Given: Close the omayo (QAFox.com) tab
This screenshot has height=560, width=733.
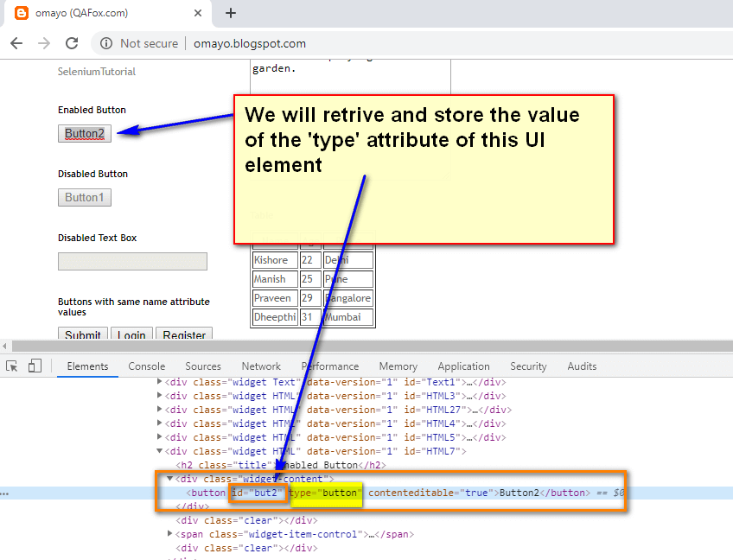Looking at the screenshot, I should click(198, 13).
